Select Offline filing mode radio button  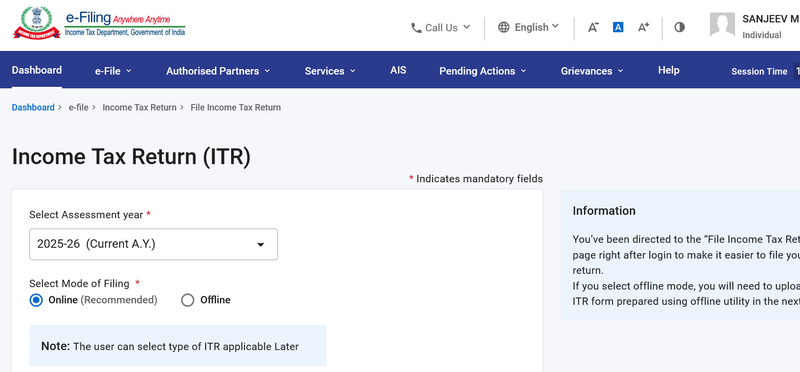pos(188,300)
